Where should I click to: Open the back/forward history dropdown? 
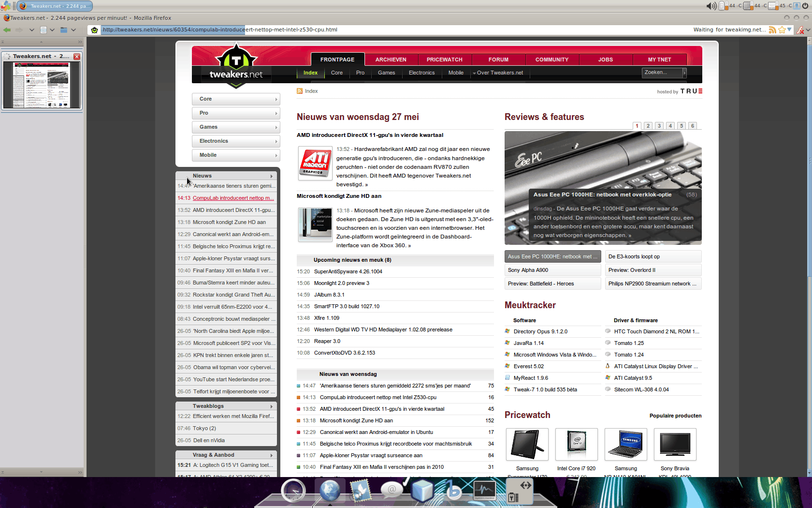click(31, 30)
